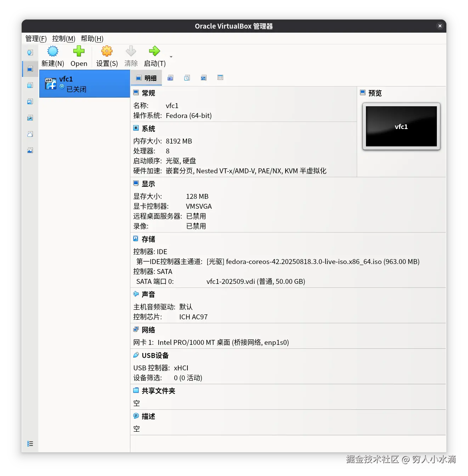Click the 常规 section header
Image resolution: width=468 pixels, height=476 pixels.
pos(148,93)
